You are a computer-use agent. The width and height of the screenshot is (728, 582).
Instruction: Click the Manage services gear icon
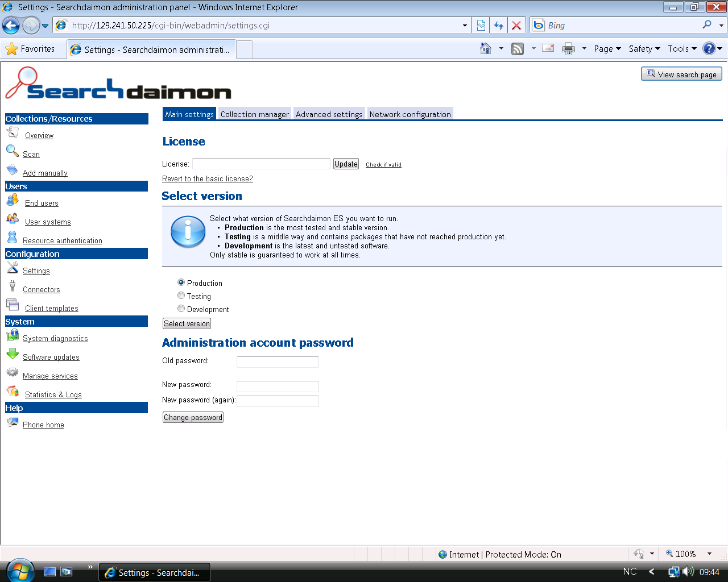[x=13, y=372]
